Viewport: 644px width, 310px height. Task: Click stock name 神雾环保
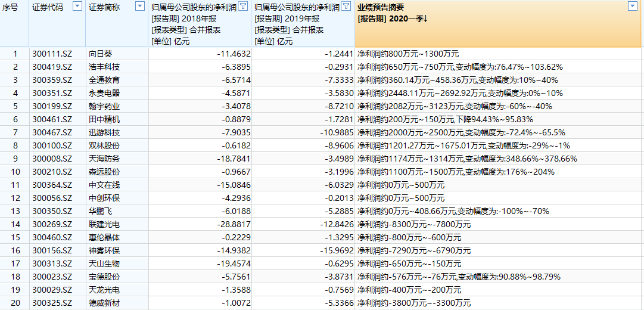pos(104,251)
